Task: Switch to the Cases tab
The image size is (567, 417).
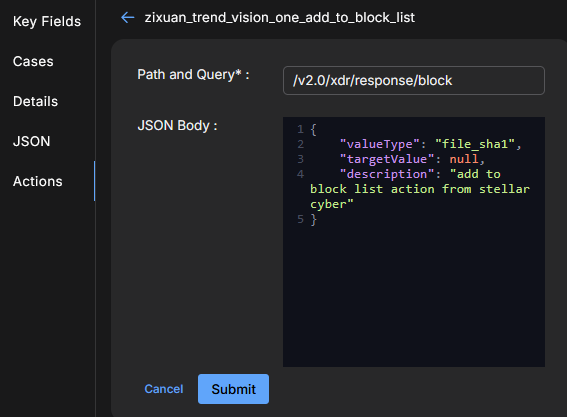Action: click(x=33, y=61)
